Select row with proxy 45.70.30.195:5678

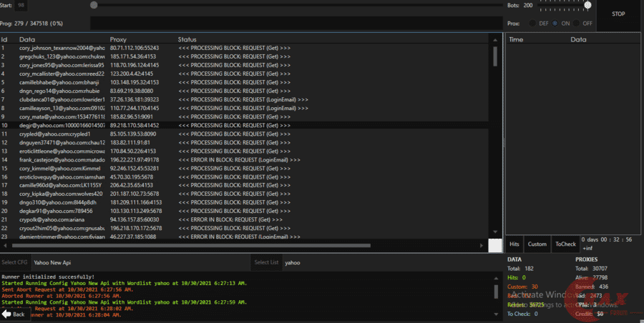coord(245,177)
